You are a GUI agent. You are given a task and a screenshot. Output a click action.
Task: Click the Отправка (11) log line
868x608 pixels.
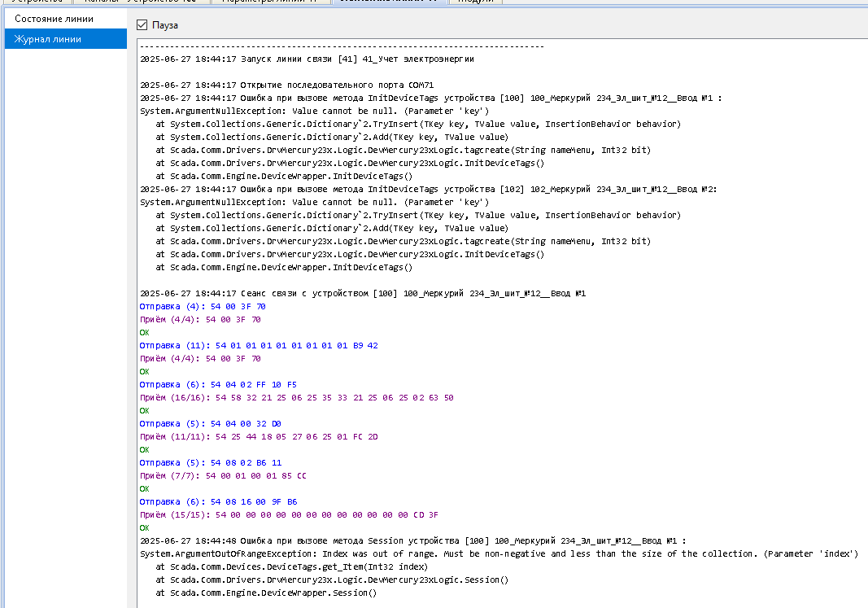(259, 345)
